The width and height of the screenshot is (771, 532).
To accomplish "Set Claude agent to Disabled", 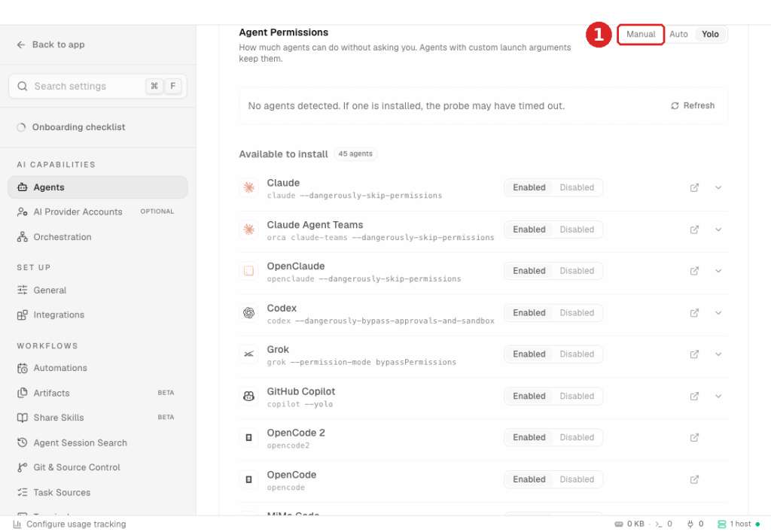I will [577, 187].
